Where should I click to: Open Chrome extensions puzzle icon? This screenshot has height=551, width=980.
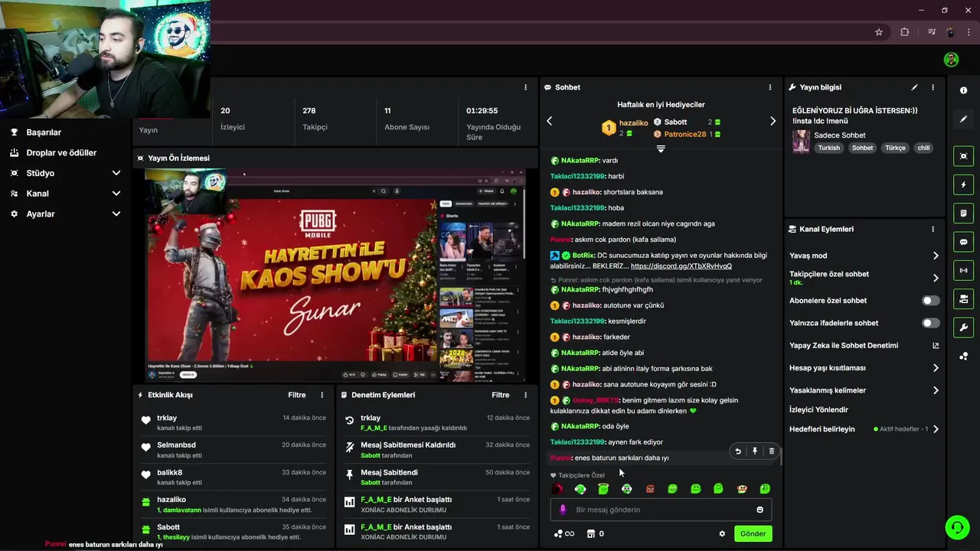tap(905, 32)
